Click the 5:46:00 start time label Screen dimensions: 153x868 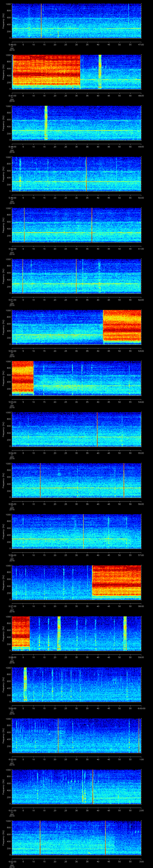(x=12, y=44)
